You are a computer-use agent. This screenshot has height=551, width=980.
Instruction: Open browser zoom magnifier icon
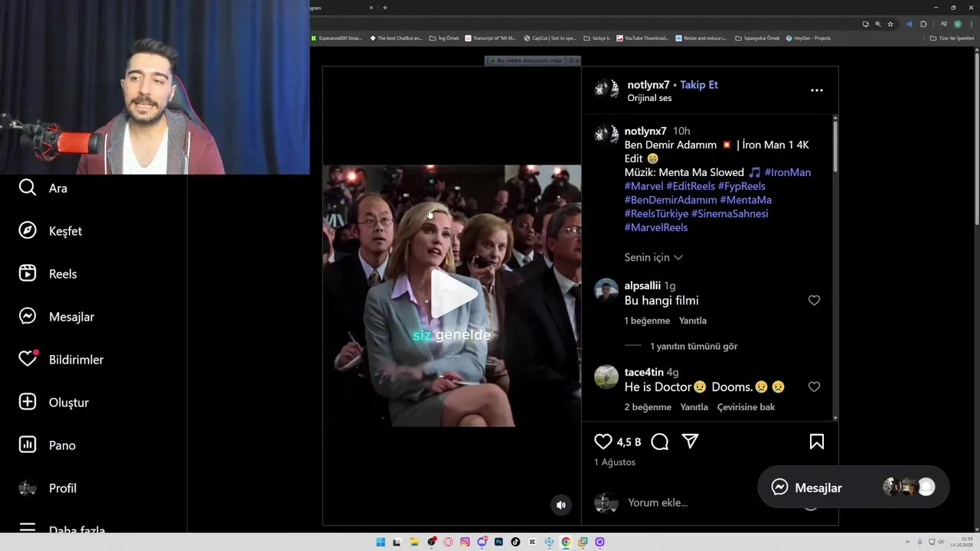[878, 24]
